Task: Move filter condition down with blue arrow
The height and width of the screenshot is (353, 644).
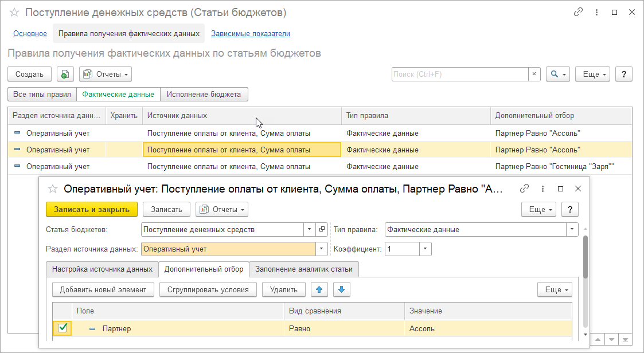Action: pos(341,290)
